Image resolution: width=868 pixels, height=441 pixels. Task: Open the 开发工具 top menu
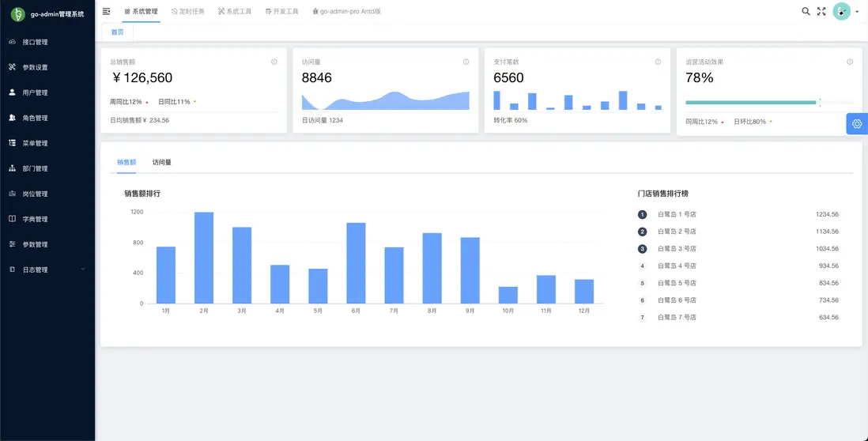(x=281, y=11)
